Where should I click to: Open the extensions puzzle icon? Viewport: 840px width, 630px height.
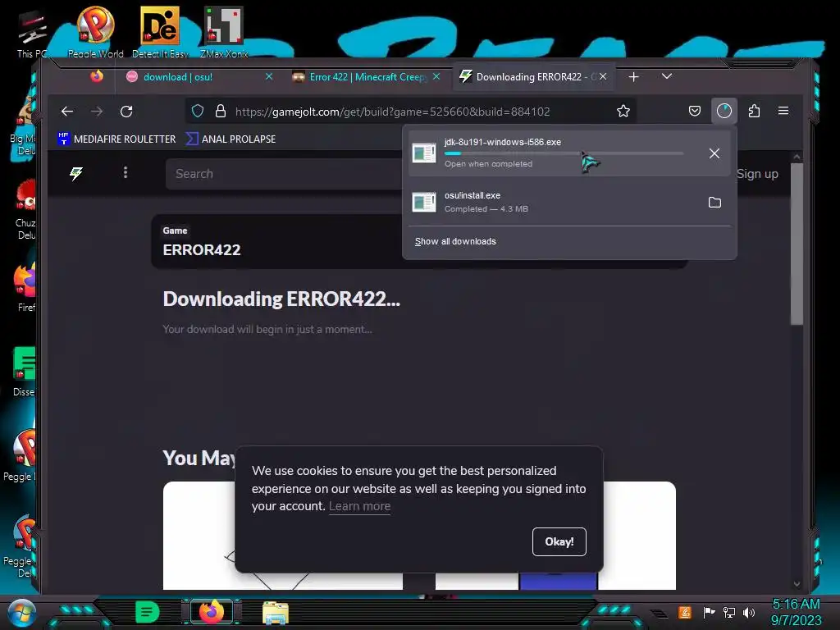(754, 112)
